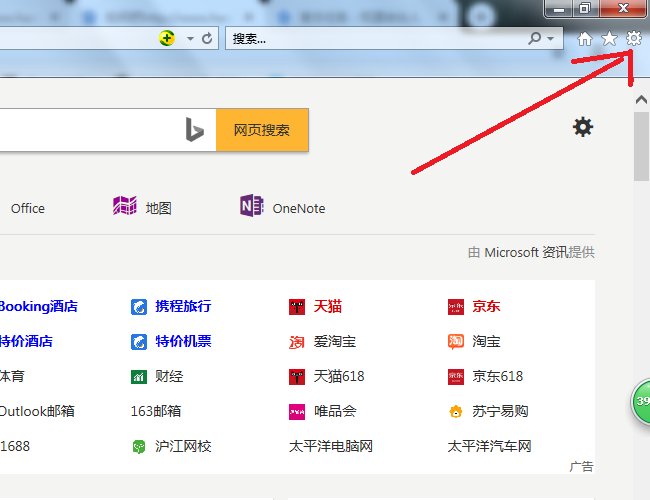The image size is (650, 500).
Task: Click the scrollbar up arrow
Action: (x=641, y=100)
